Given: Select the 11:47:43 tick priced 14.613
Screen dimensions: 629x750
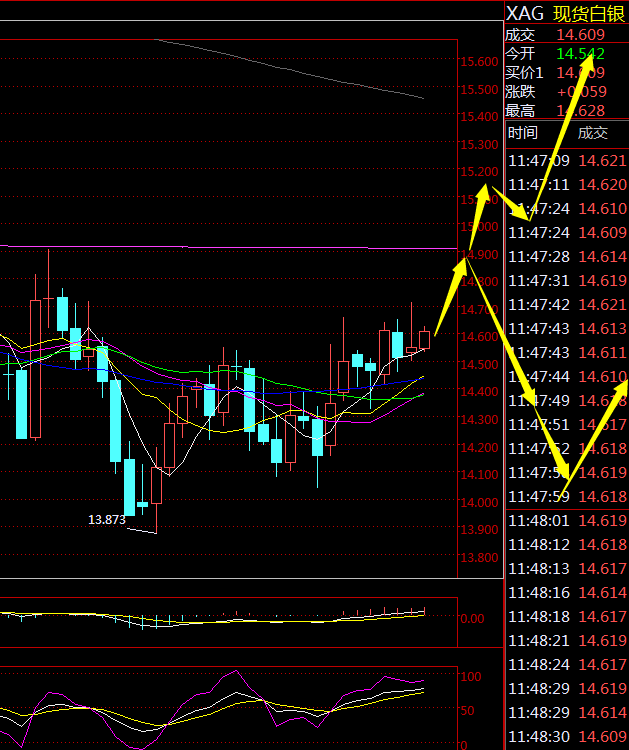Looking at the screenshot, I should tap(567, 329).
